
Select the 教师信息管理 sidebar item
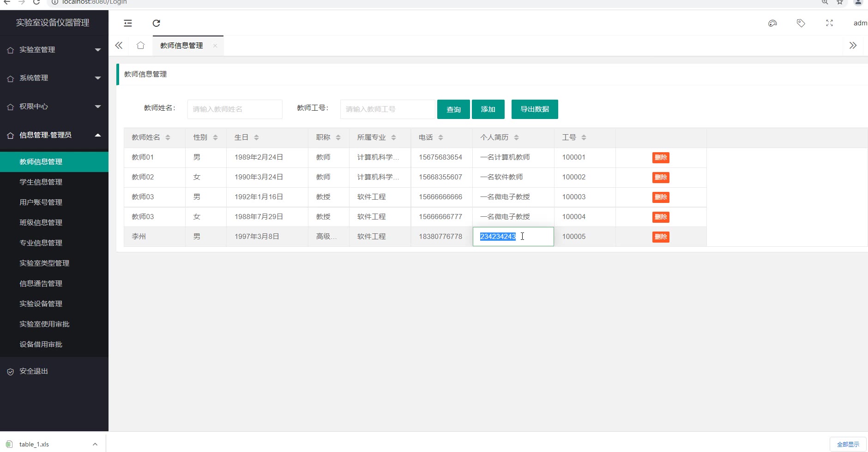pos(54,162)
